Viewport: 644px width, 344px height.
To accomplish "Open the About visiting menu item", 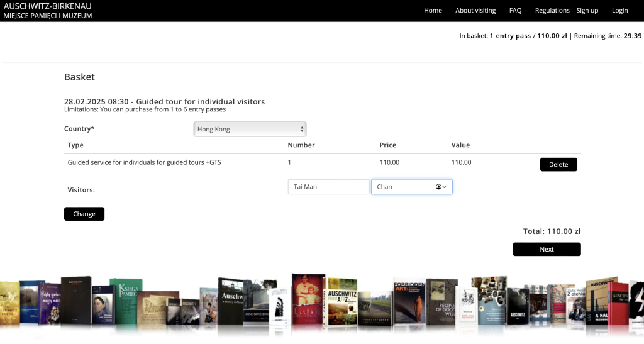I will point(475,11).
